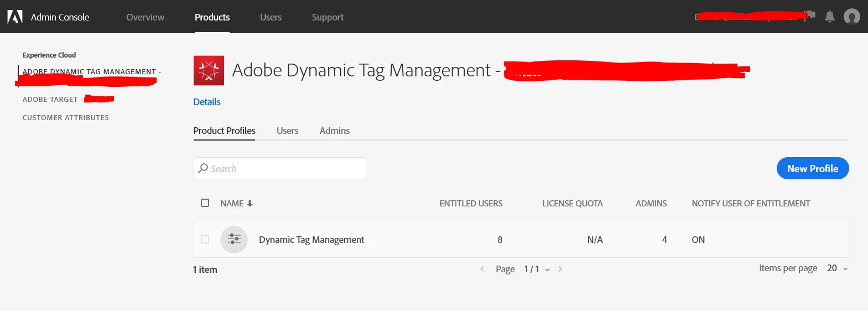868x311 pixels.
Task: Open the items per page 20 dropdown
Action: tap(837, 268)
